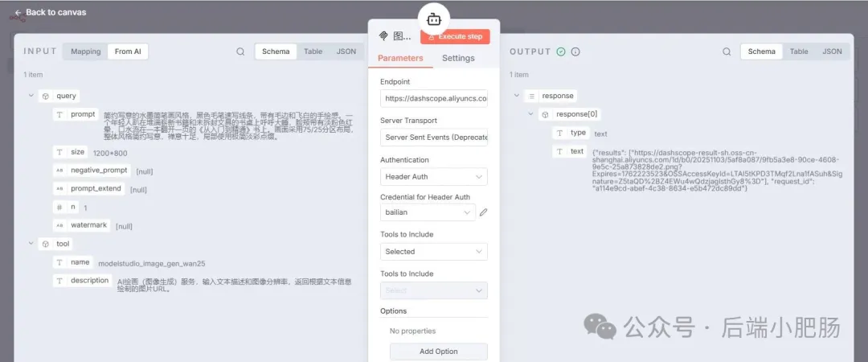Switch OUTPUT view to JSON
Image resolution: width=868 pixels, height=362 pixels.
coord(832,51)
